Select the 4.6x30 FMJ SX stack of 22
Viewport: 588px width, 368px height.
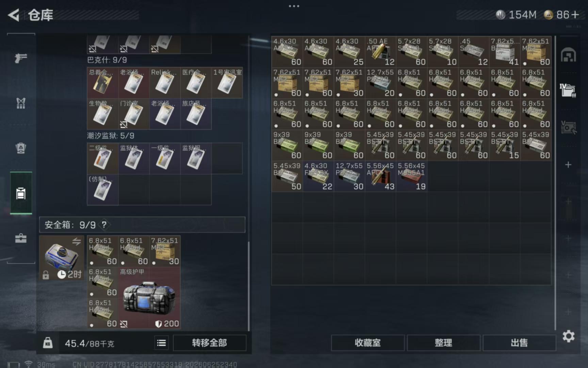(x=318, y=176)
